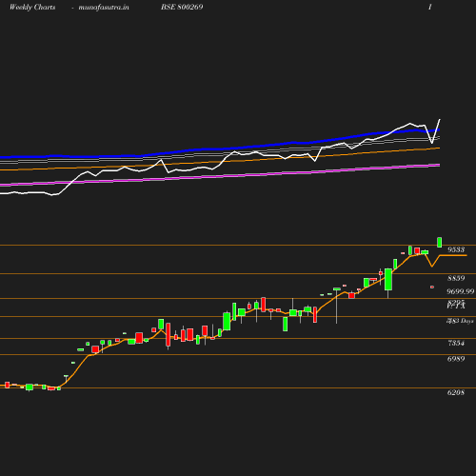Click the "BSE 800269" symbol label
The height and width of the screenshot is (476, 476).
[182, 7]
